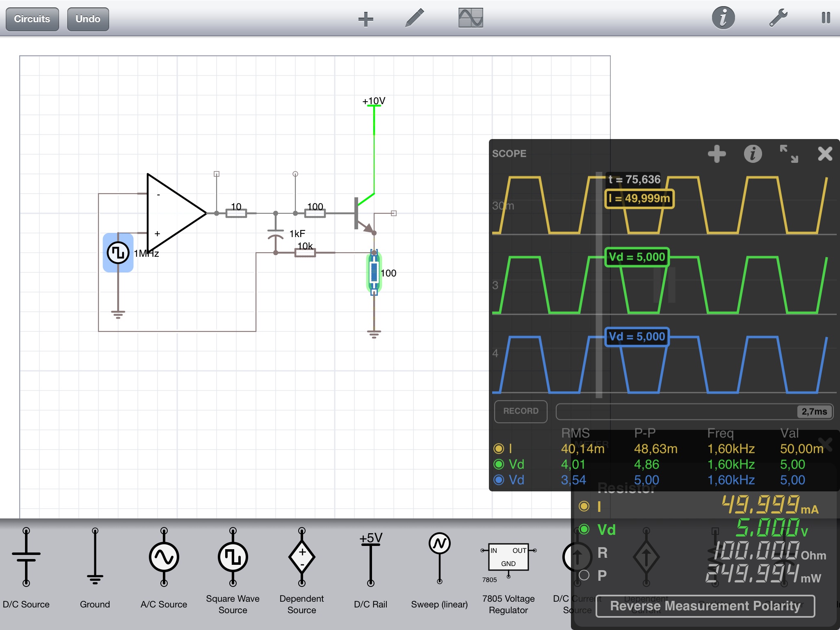Expand the scope to full screen
Screen dimensions: 840x630
coord(789,154)
